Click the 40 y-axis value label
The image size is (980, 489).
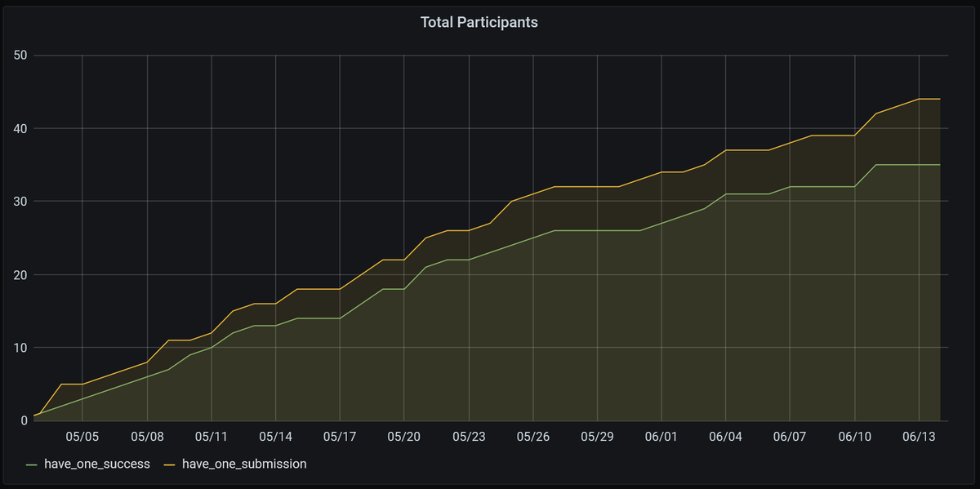[20, 128]
